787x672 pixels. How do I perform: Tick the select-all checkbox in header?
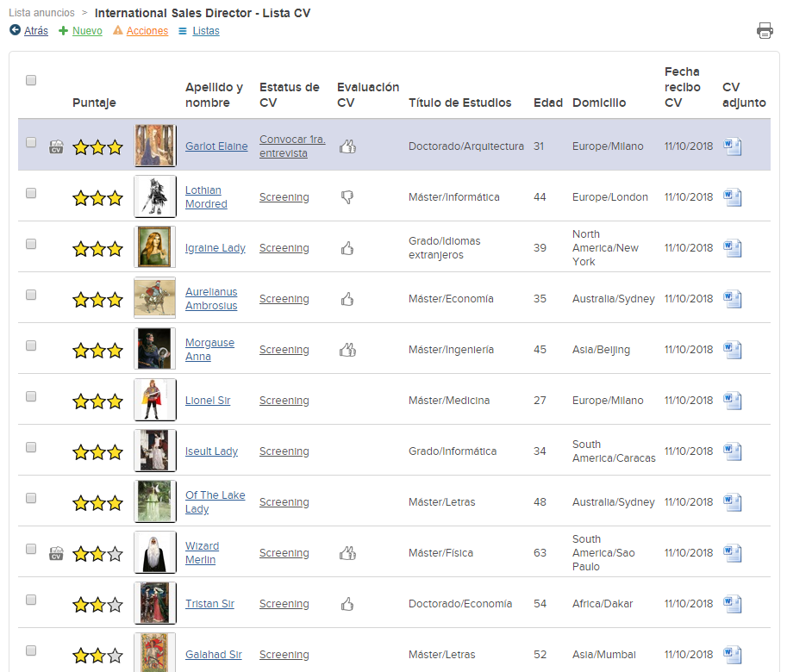[x=31, y=80]
